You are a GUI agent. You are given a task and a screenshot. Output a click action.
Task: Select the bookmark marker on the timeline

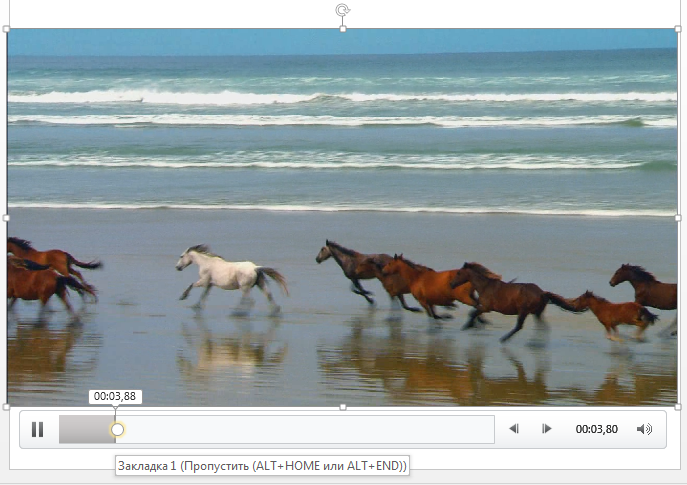click(117, 430)
